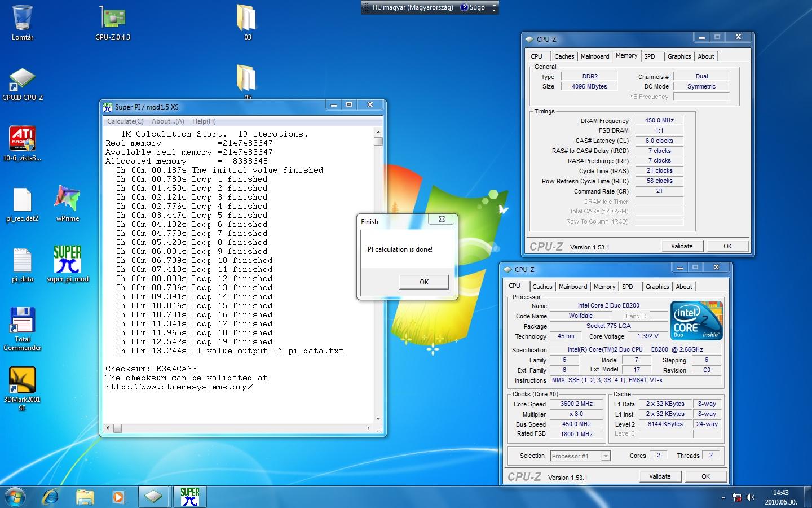Click the Wolfdale code name field
Viewport: 812px width, 508px height.
580,316
